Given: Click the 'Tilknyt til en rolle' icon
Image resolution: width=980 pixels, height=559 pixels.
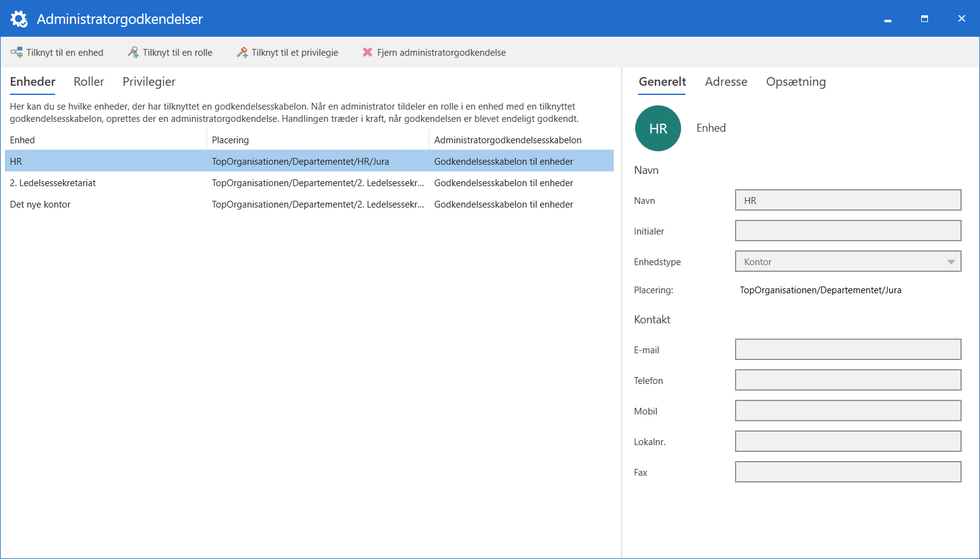Looking at the screenshot, I should (x=133, y=53).
